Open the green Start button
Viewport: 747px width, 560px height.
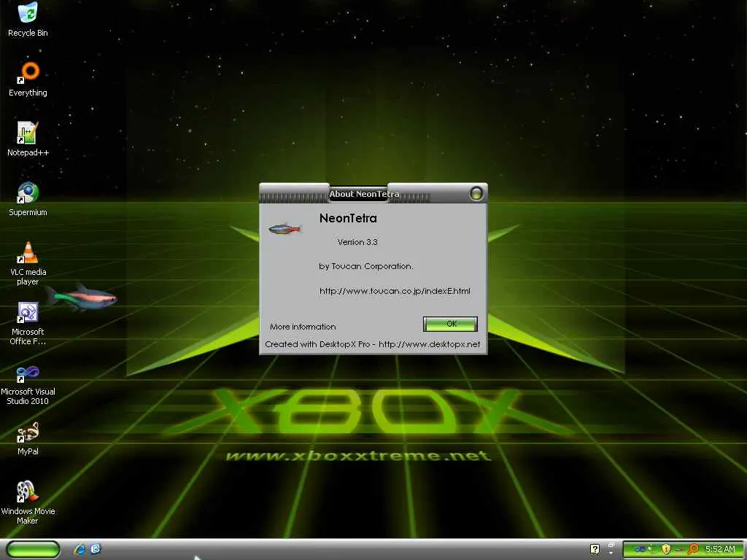click(x=33, y=550)
